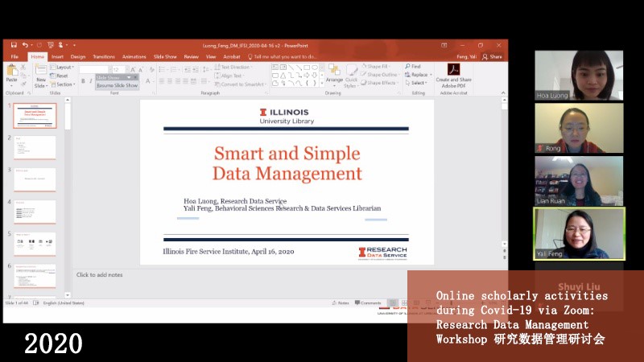This screenshot has width=644, height=362.
Task: Open the Select dropdown
Action: click(x=416, y=83)
